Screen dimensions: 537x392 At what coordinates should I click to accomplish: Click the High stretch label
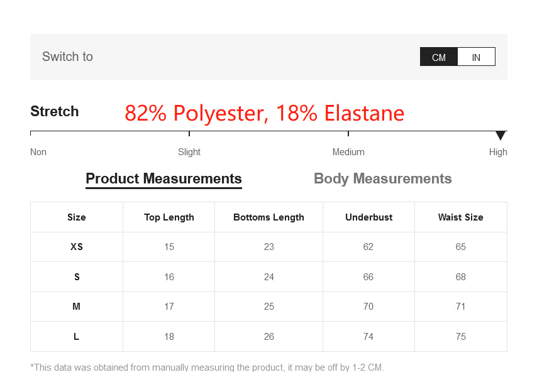click(497, 152)
